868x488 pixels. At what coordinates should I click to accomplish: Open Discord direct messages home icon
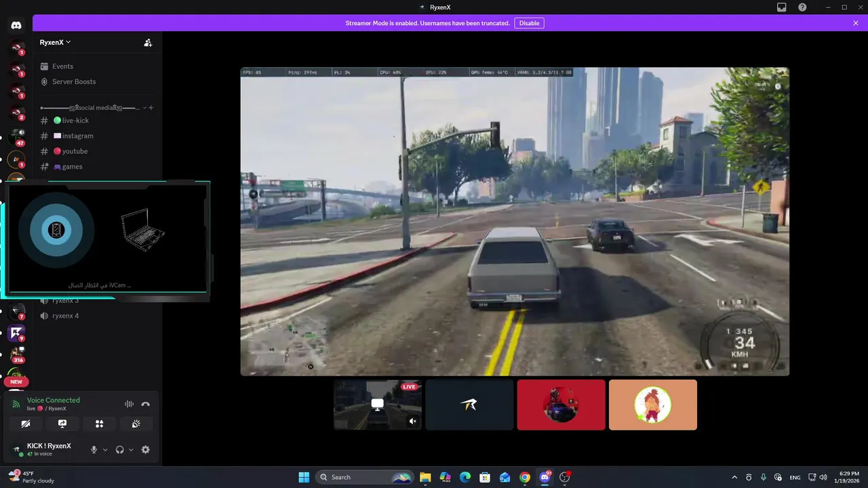click(x=16, y=25)
